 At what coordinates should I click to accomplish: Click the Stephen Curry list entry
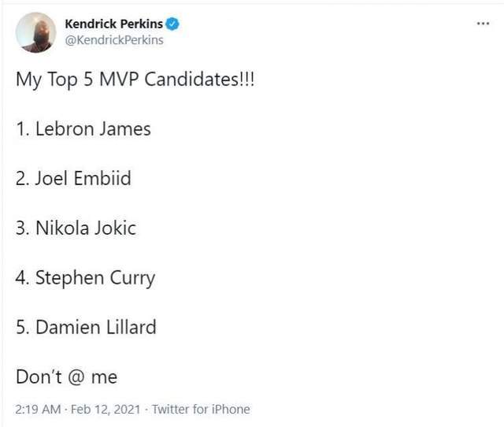(x=85, y=278)
